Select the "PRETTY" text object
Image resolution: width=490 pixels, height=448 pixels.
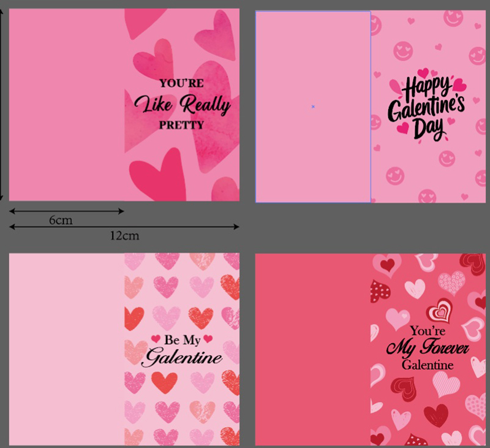click(x=181, y=125)
